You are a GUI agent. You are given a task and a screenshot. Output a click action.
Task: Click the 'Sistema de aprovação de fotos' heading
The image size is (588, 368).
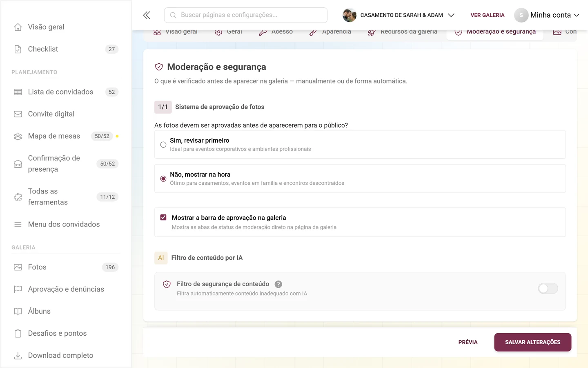click(220, 107)
